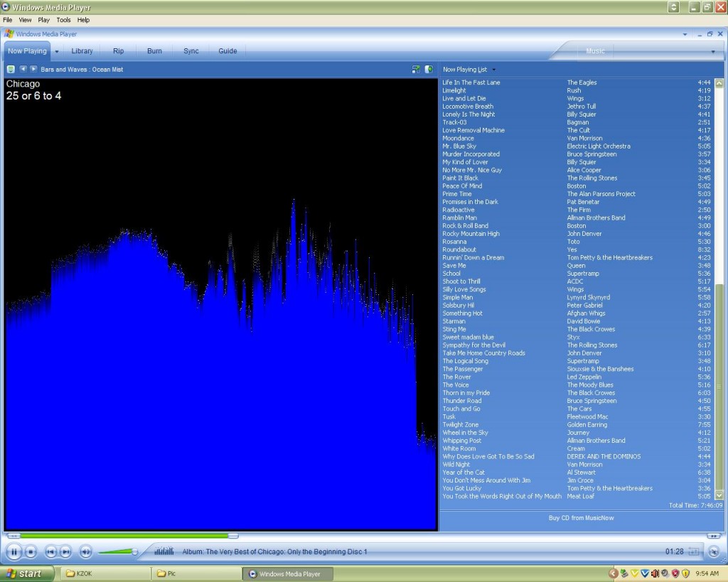Switch to the Guide tab
This screenshot has height=582, width=728.
coord(227,51)
